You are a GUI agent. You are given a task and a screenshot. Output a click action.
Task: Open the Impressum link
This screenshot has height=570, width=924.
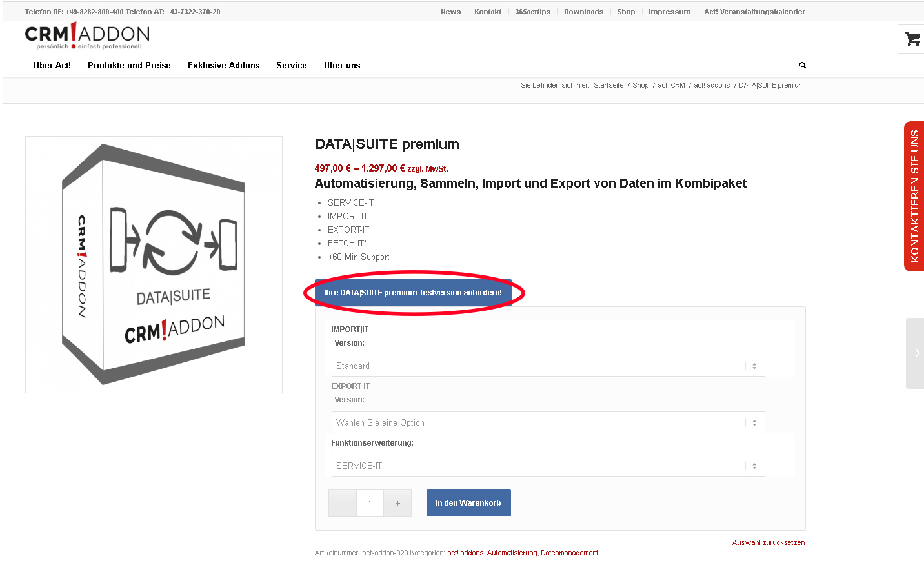(669, 12)
